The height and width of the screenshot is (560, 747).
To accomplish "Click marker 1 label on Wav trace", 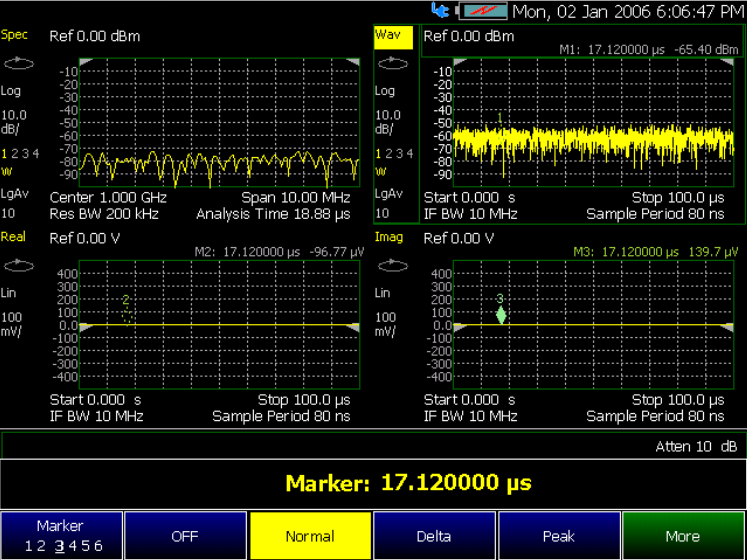I will click(500, 118).
